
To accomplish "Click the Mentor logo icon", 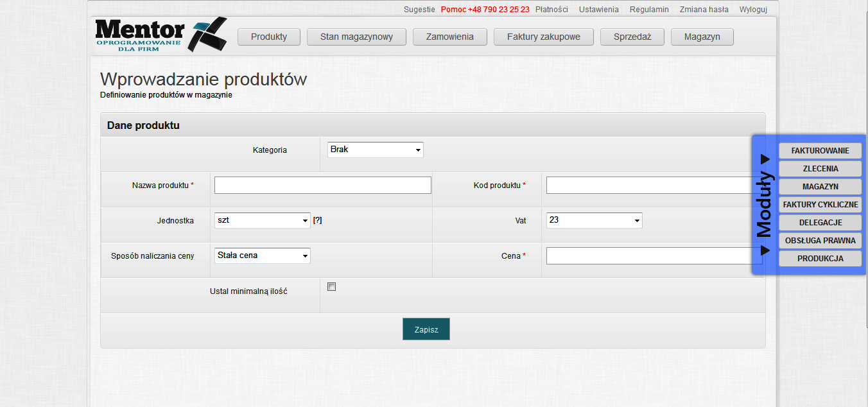I will tap(161, 35).
